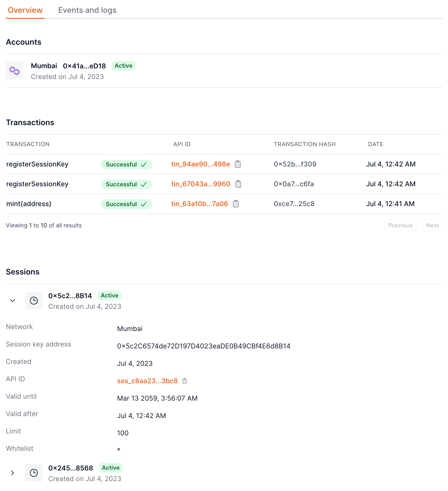Click the Polygon Mumbai account icon
This screenshot has height=491, width=448.
point(14,71)
